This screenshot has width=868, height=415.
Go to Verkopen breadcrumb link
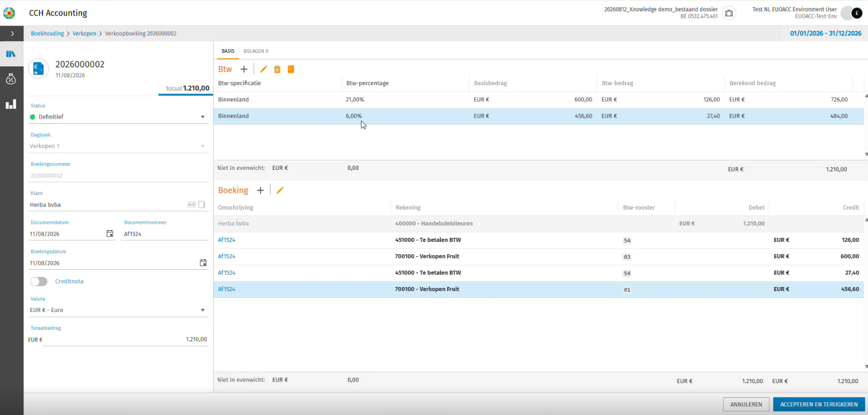coord(84,33)
